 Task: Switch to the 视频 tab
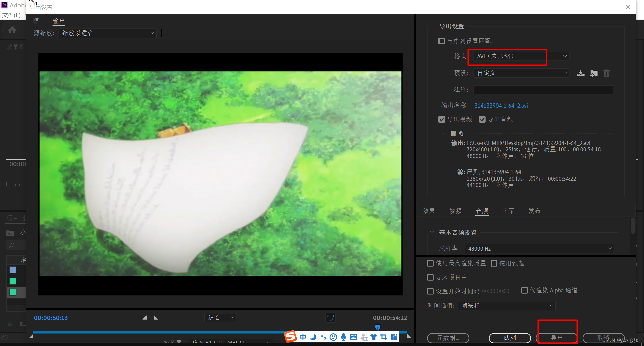pyautogui.click(x=456, y=211)
